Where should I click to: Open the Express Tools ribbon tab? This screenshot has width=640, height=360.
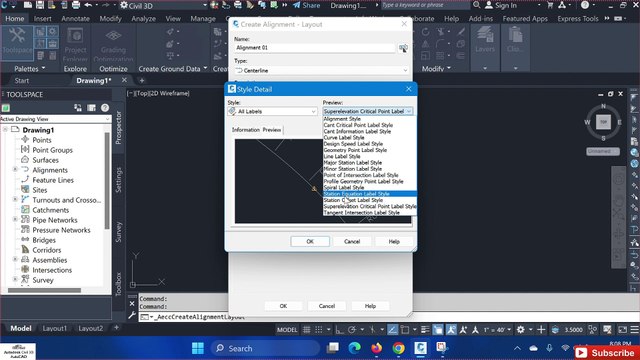click(578, 18)
